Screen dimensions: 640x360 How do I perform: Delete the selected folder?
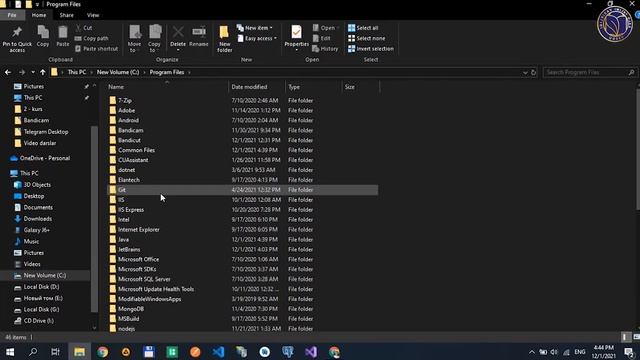tap(178, 39)
